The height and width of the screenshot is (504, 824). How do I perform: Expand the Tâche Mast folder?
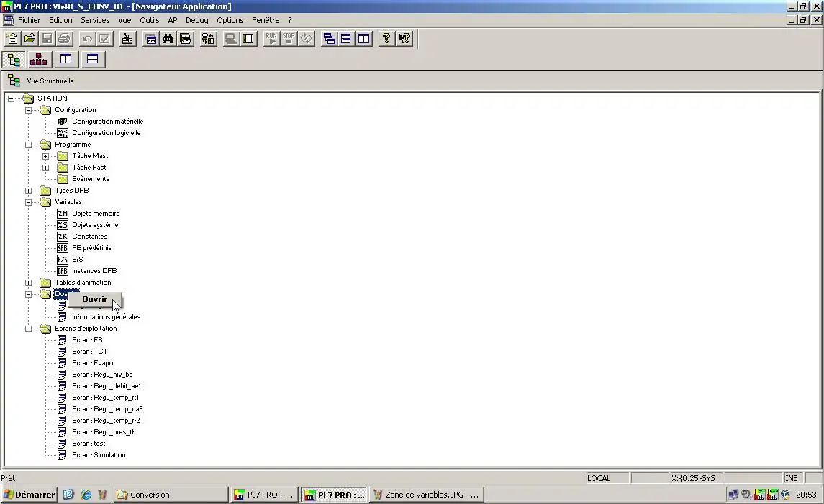(46, 157)
